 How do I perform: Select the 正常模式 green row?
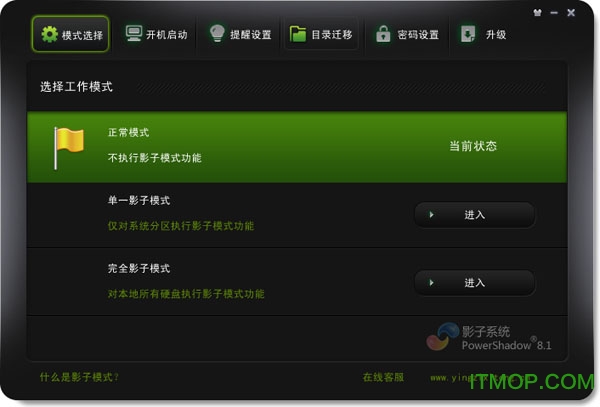[x=297, y=147]
